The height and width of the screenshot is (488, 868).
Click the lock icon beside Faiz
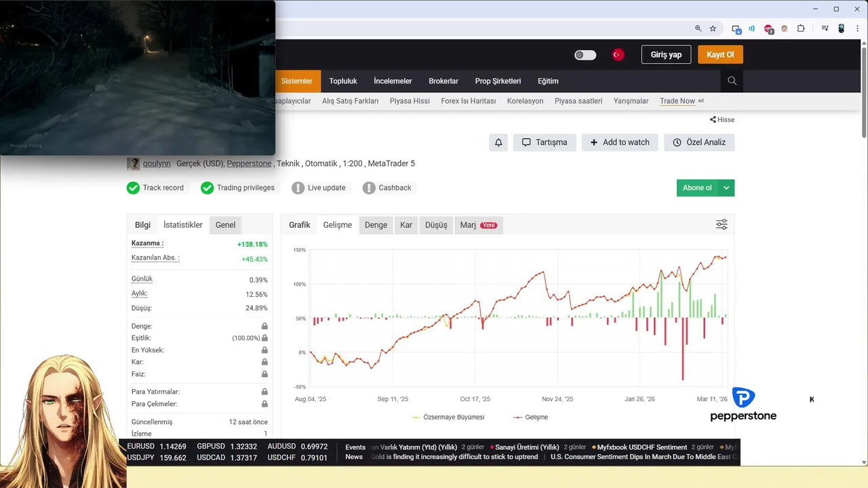pos(264,374)
